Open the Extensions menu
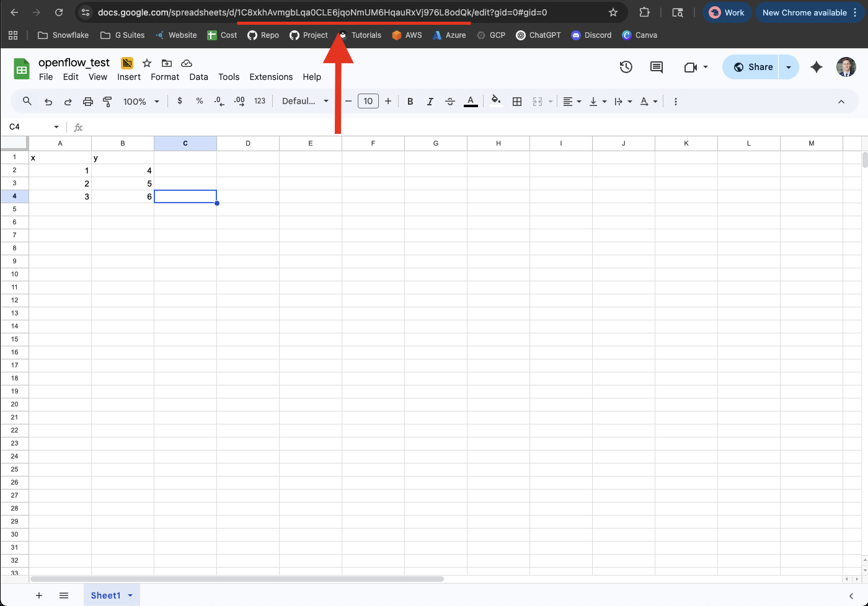The width and height of the screenshot is (868, 606). [x=271, y=77]
